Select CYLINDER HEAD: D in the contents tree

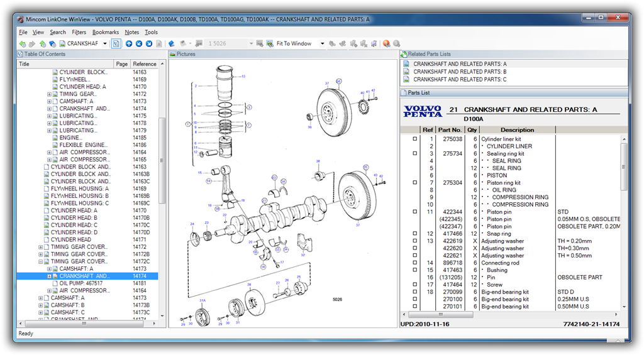[74, 232]
